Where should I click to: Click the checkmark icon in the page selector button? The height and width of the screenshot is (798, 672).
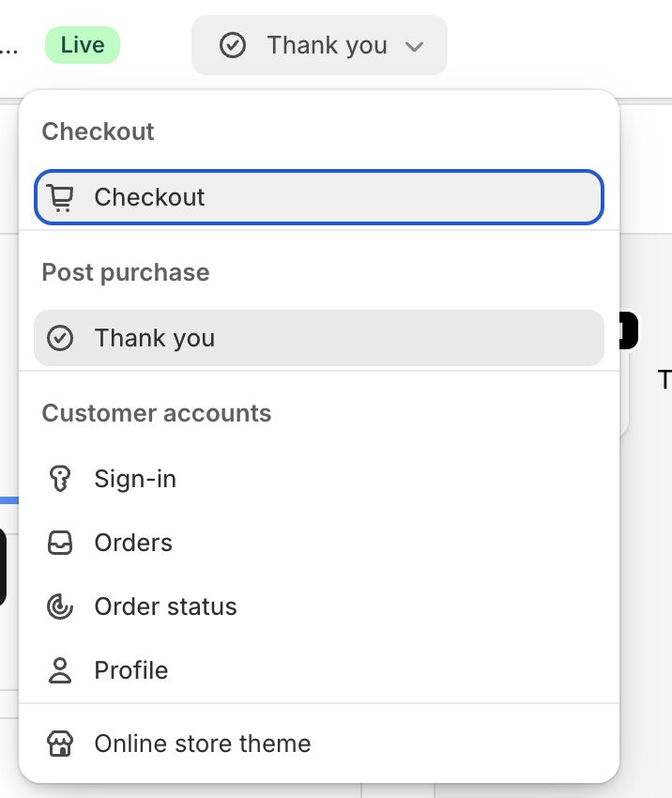[x=233, y=45]
